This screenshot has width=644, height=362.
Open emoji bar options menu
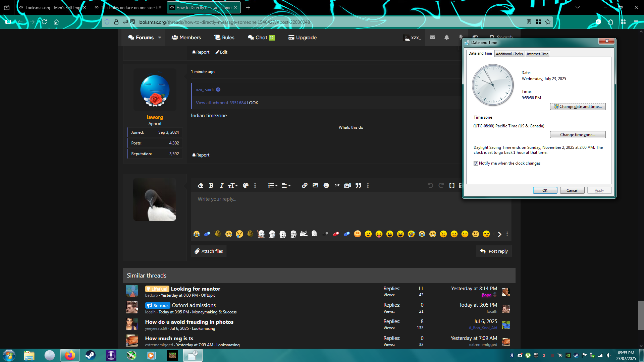coord(507,234)
